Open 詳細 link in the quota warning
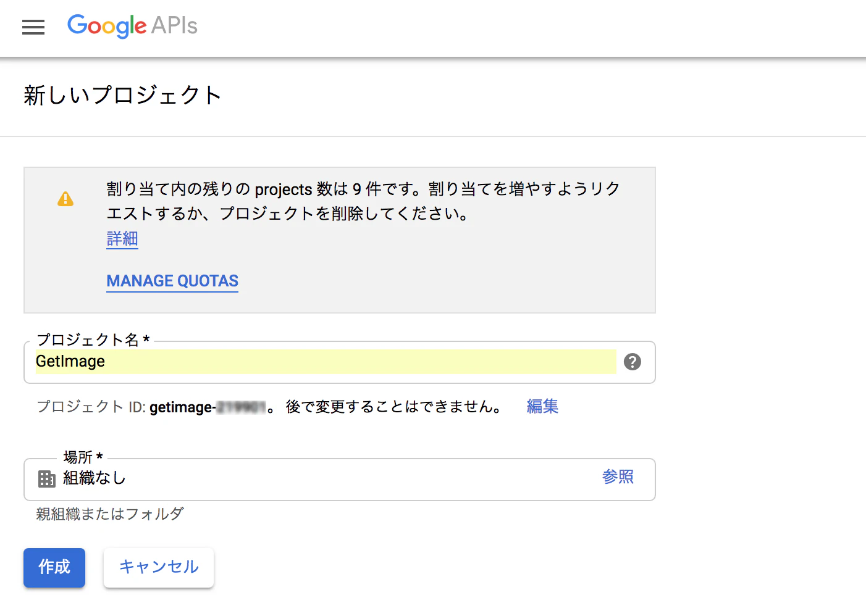866x616 pixels. tap(122, 239)
